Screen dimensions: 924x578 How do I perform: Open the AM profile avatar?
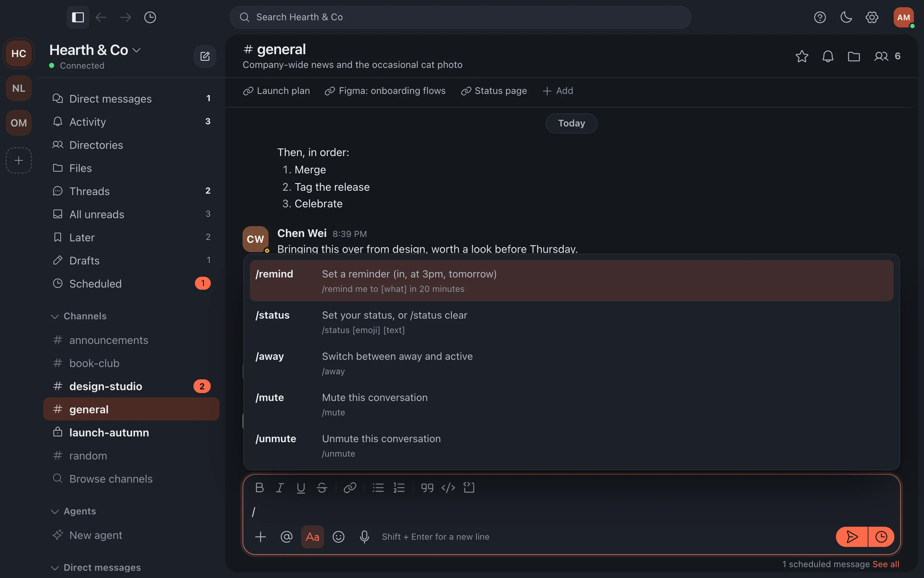pyautogui.click(x=903, y=17)
